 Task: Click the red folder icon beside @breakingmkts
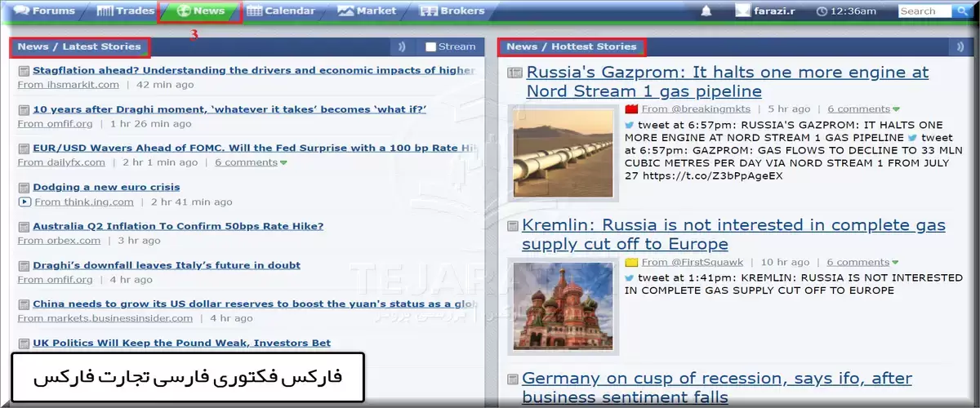pyautogui.click(x=631, y=109)
